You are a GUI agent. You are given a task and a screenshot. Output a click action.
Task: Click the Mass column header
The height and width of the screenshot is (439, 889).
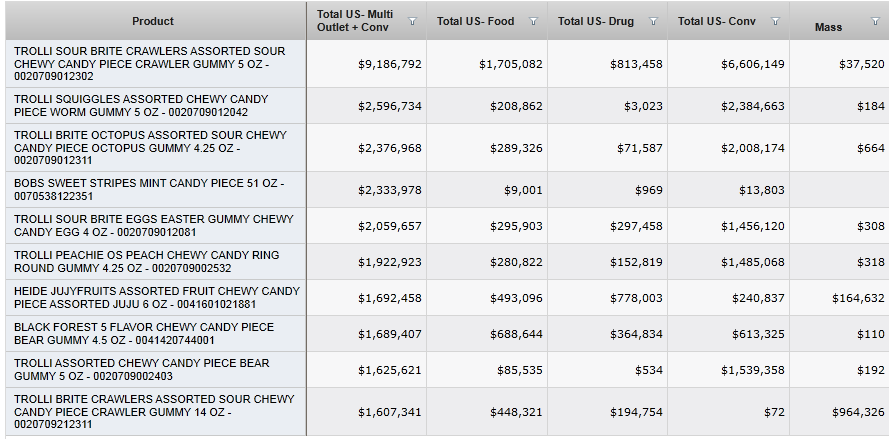tap(828, 27)
